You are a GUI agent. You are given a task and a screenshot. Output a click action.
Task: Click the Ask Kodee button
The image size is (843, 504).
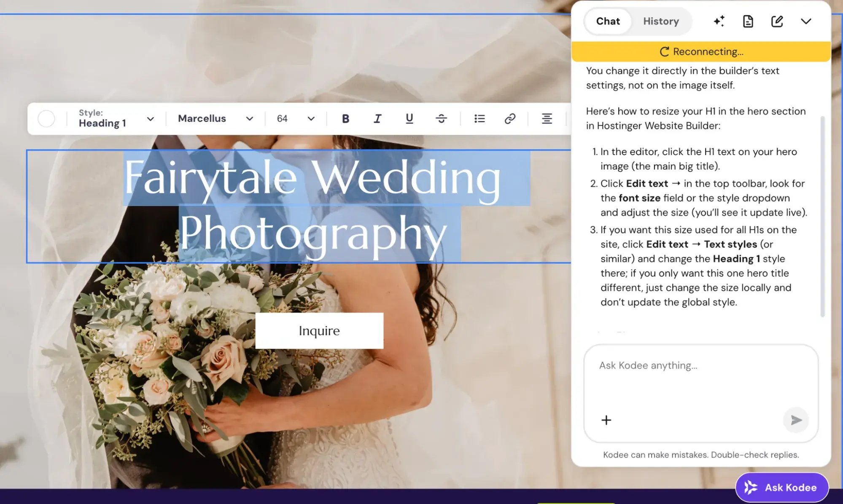tap(781, 488)
